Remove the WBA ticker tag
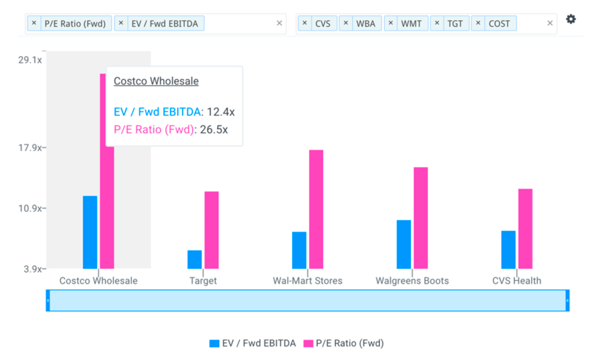611x364 pixels. point(346,23)
